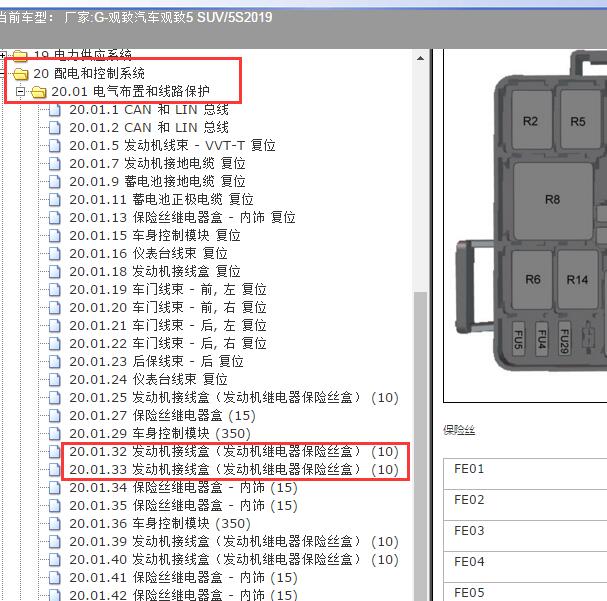The image size is (607, 601).
Task: Collapse the 20.01 电气布置和线路保护 folder
Action: 20,92
